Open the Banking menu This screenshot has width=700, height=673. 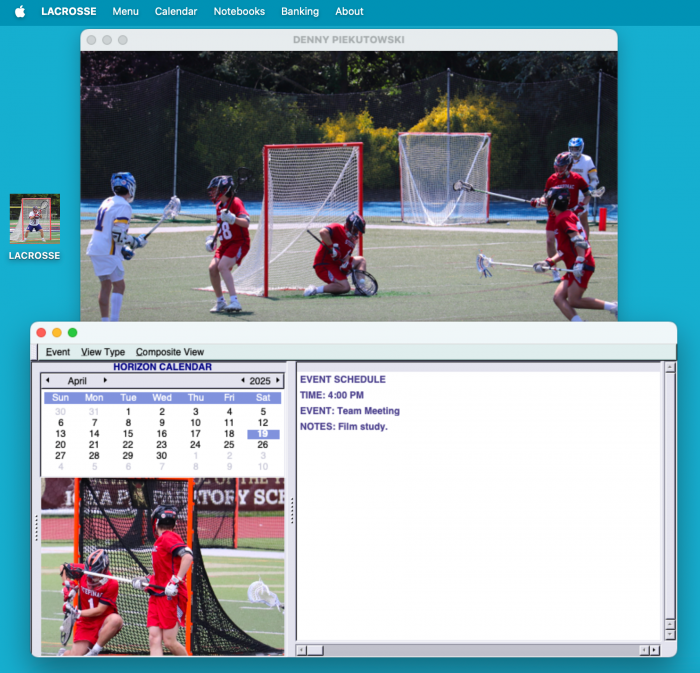point(300,12)
